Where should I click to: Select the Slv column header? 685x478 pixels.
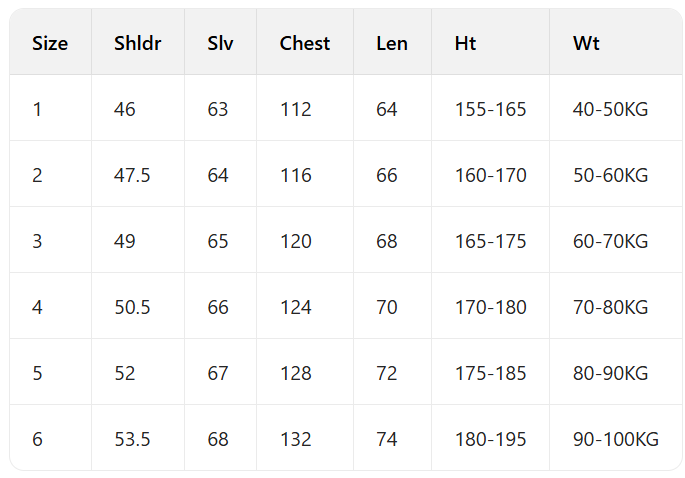pos(219,43)
